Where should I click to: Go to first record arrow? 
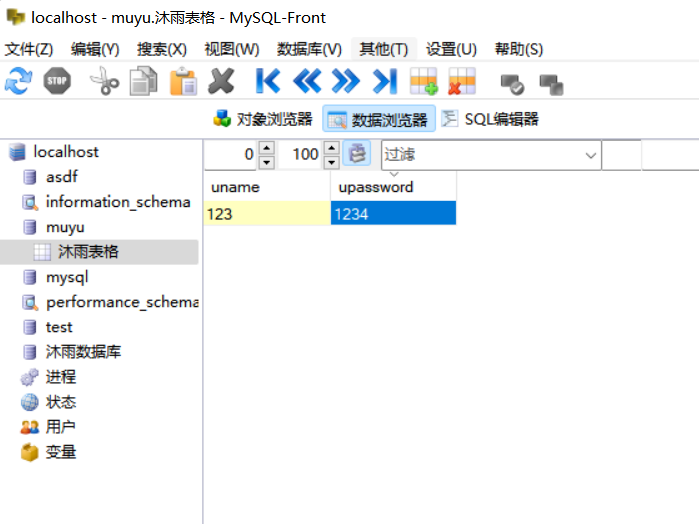coord(268,81)
